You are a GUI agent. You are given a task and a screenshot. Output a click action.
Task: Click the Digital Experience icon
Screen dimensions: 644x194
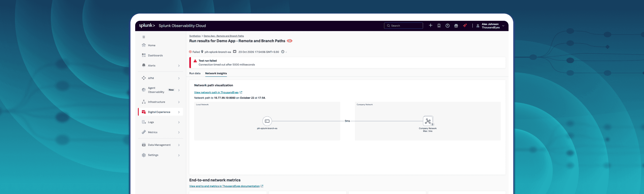[144, 112]
